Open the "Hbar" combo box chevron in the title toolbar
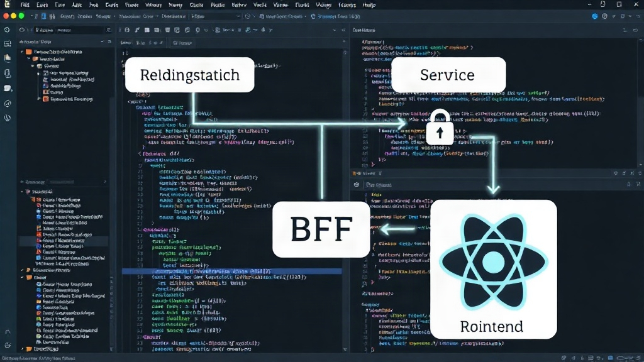This screenshot has width=644, height=362. 238,16
